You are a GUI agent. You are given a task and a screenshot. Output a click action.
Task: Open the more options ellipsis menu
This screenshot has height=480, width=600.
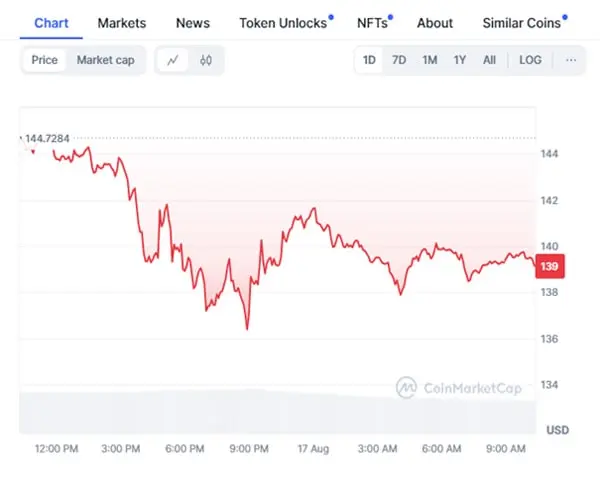571,60
